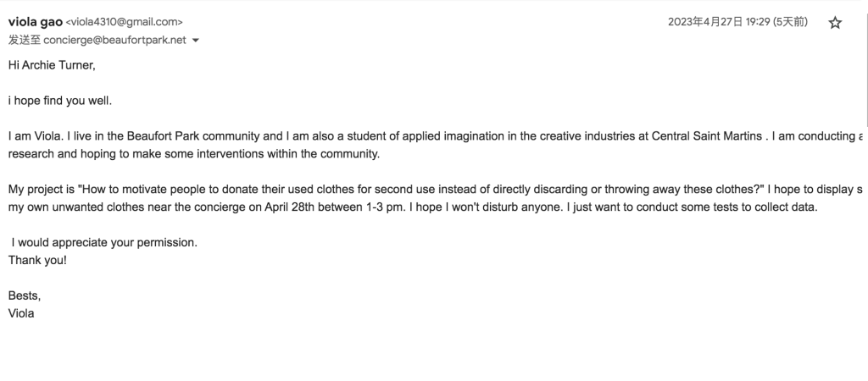Expand recipient details arrow beside concierge address
This screenshot has width=868, height=381.
click(x=195, y=41)
